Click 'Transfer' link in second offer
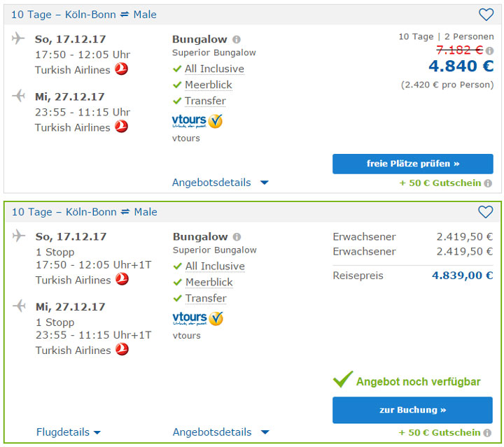This screenshot has height=447, width=504. tap(206, 298)
